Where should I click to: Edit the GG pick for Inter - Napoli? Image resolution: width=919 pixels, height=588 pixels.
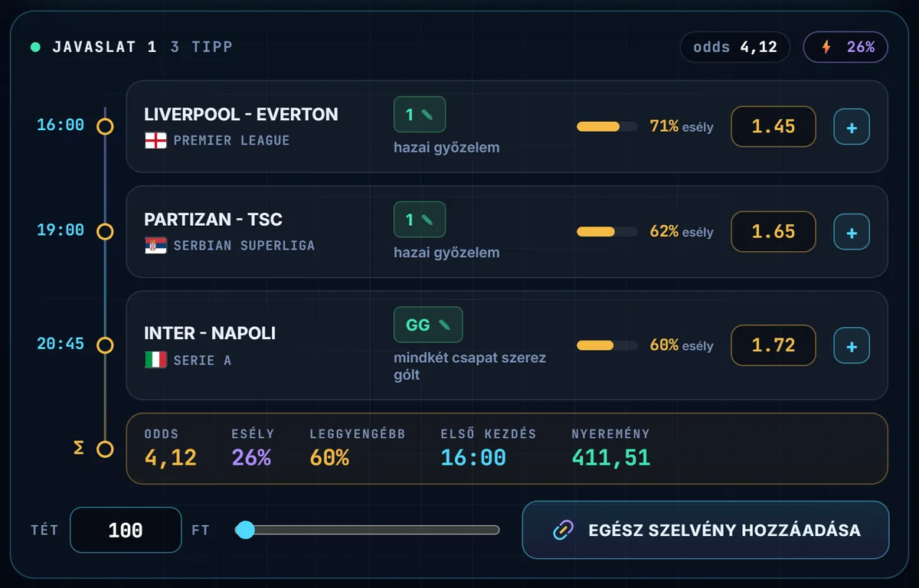click(428, 325)
